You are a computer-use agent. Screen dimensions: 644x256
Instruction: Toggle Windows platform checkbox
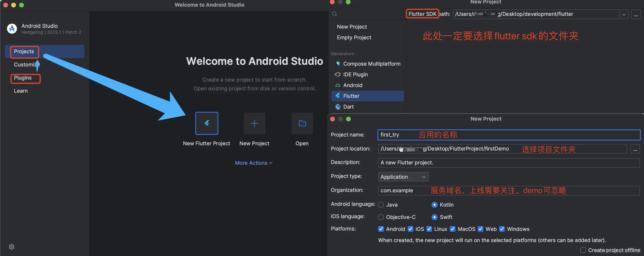point(502,229)
